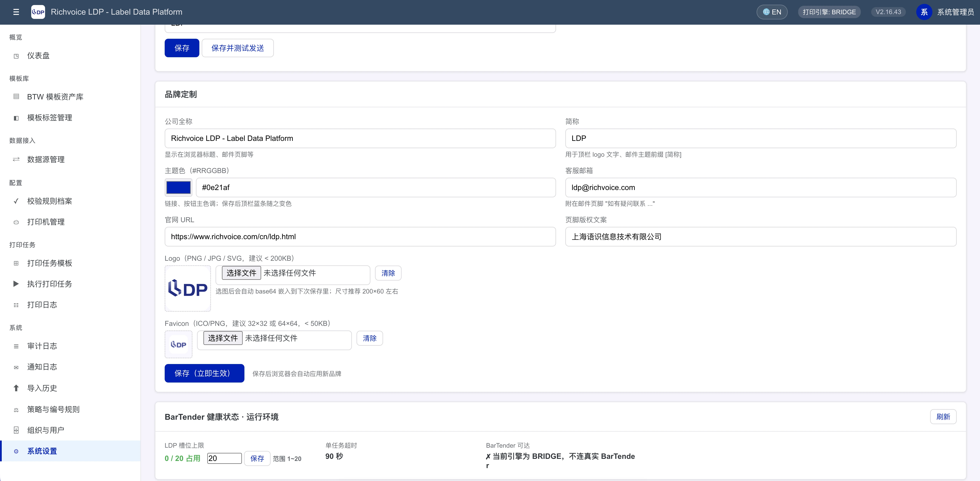980x481 pixels.
Task: Click 保存 next to slot limit field
Action: click(x=257, y=458)
